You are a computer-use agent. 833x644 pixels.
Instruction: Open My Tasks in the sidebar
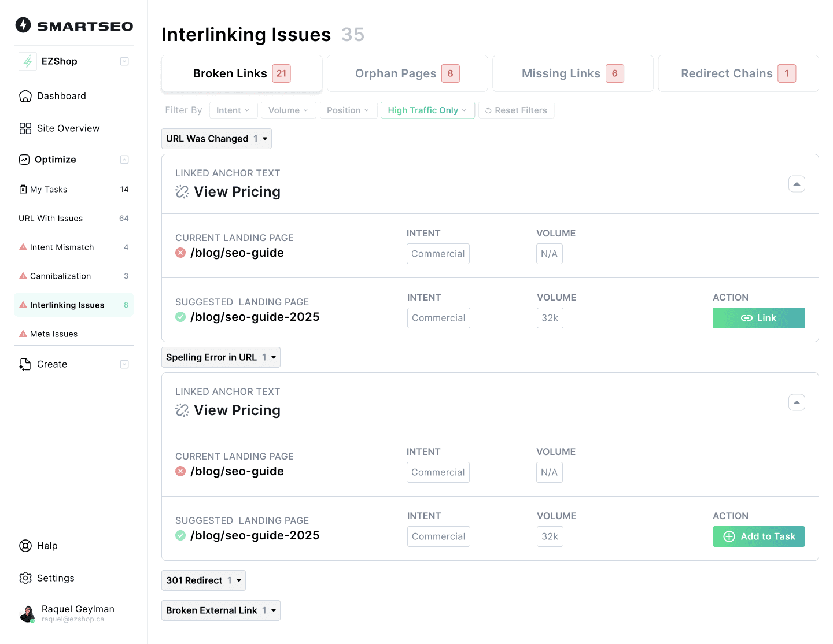point(73,189)
